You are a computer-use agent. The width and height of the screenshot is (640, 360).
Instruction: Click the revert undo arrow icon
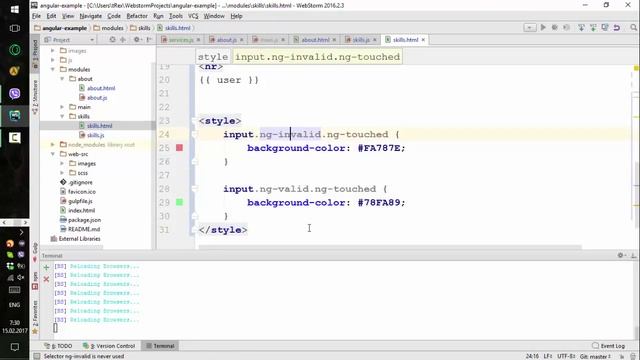617,27
